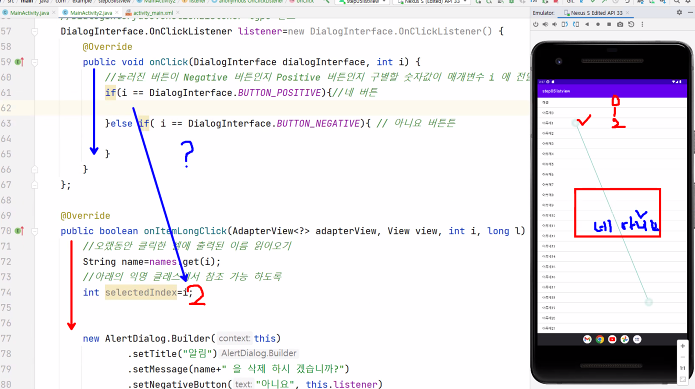Click the emulator zoom-to-fit icon
The image size is (695, 389).
click(x=683, y=379)
